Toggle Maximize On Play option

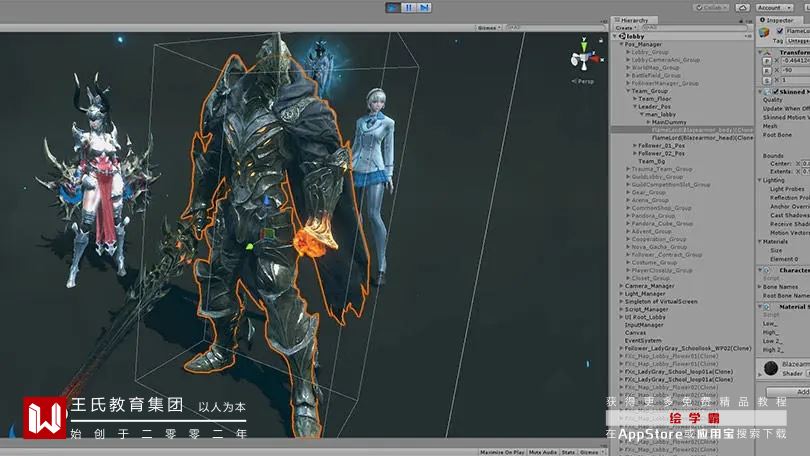click(502, 452)
